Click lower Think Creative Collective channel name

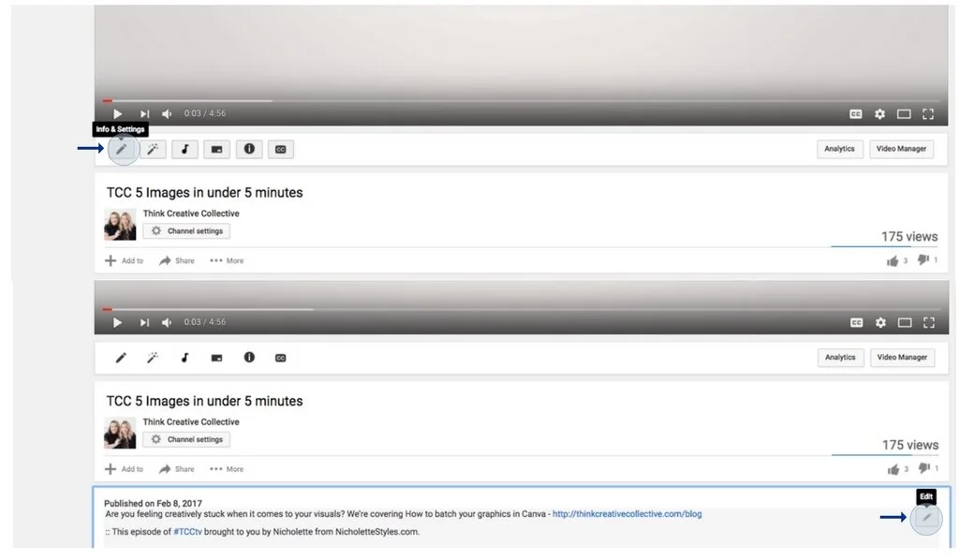tap(191, 421)
